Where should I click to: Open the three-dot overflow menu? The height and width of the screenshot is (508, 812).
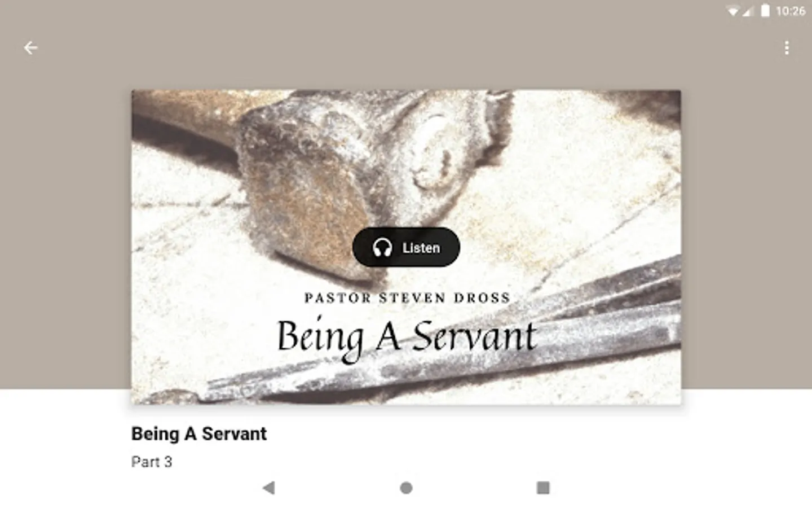787,48
